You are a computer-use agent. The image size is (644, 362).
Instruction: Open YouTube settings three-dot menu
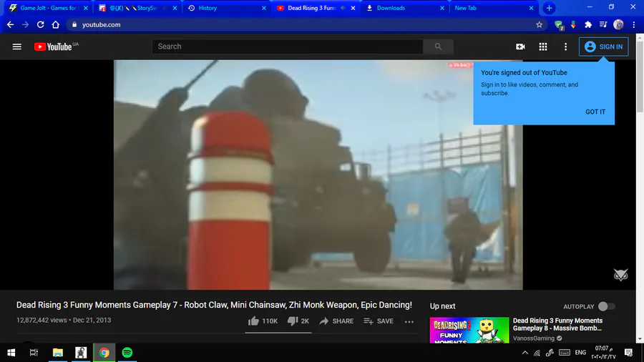(x=565, y=47)
